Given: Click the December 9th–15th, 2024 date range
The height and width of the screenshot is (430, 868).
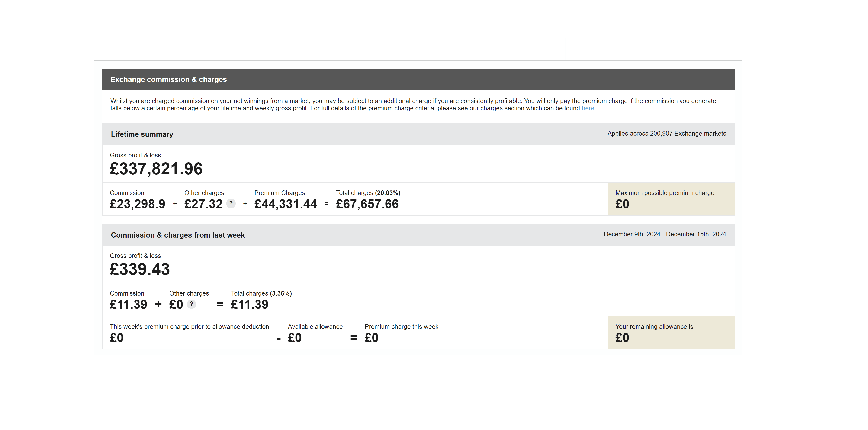Looking at the screenshot, I should click(x=665, y=235).
